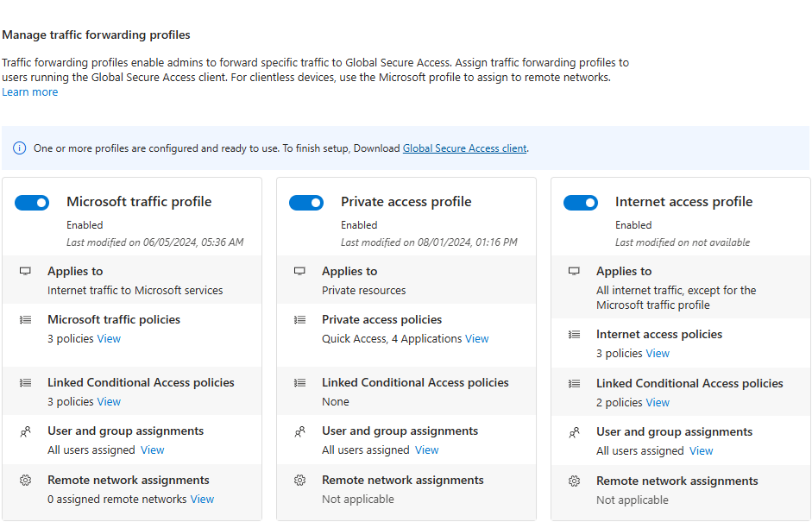View the 0 assigned remote networks
The image size is (812, 522).
pos(202,500)
